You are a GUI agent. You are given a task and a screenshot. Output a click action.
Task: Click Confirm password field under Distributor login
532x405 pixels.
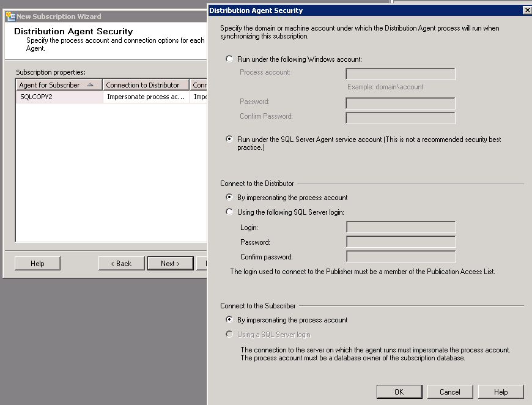(401, 257)
